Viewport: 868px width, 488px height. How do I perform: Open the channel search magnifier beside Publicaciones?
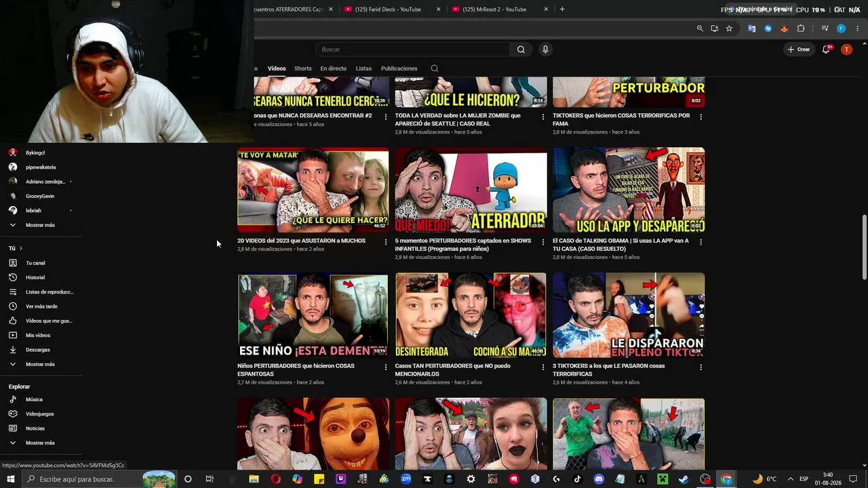(435, 68)
